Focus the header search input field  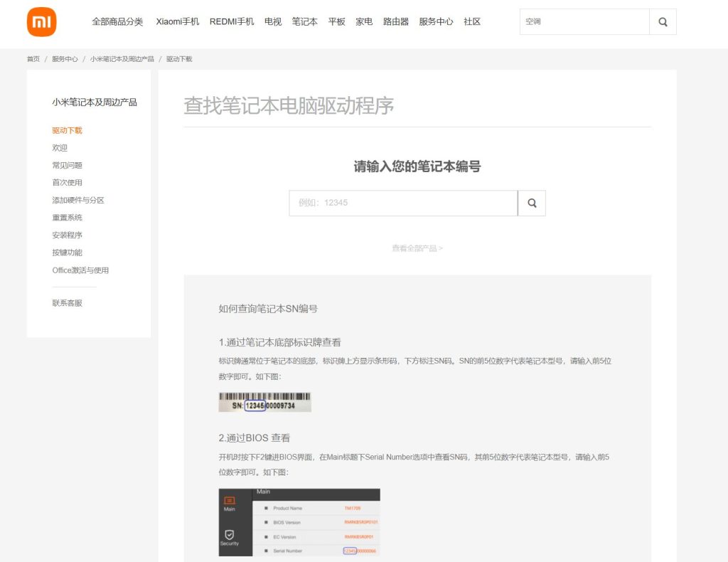pyautogui.click(x=584, y=22)
